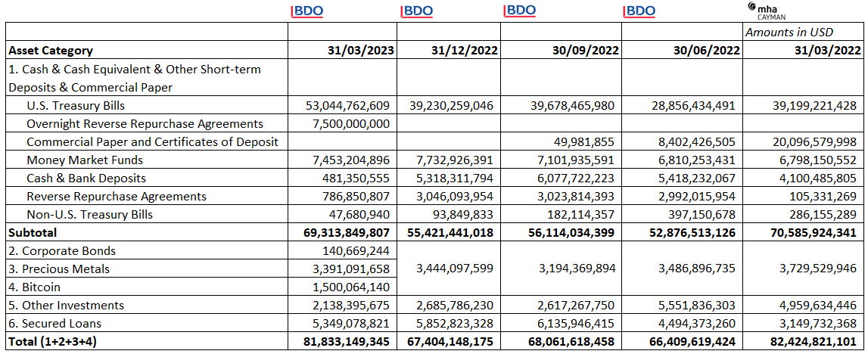Click the value 105,331,269
The height and width of the screenshot is (354, 868).
tap(822, 197)
